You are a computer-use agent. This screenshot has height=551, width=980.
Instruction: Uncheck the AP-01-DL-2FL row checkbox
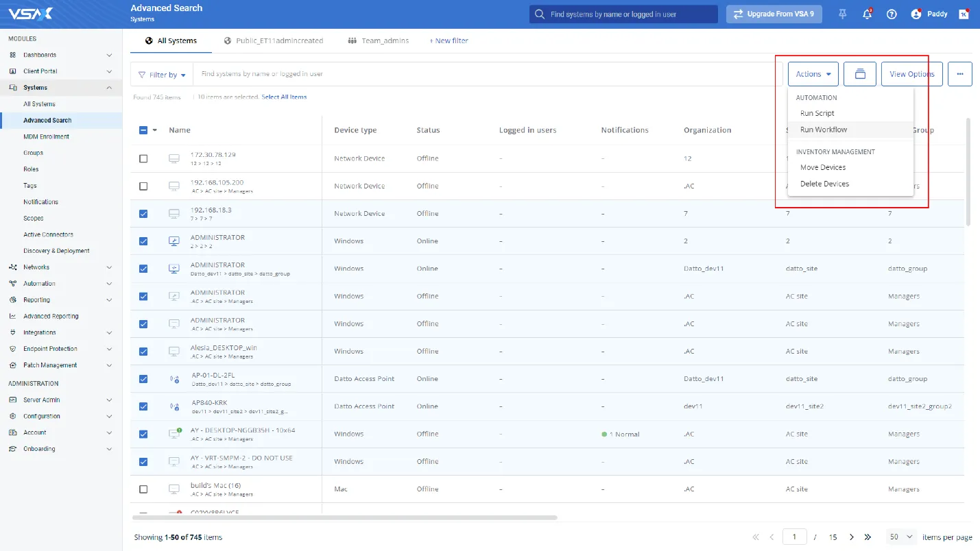(x=143, y=379)
